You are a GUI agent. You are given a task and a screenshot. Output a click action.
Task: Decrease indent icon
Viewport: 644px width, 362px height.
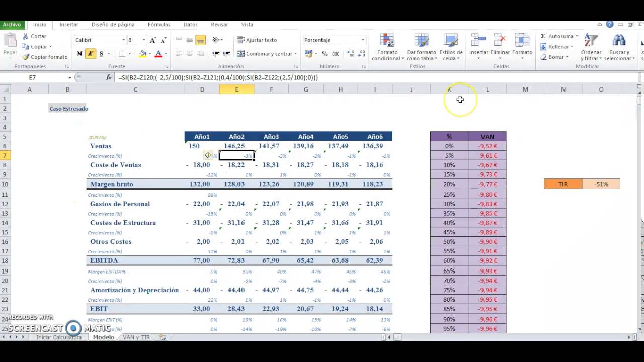tap(216, 54)
